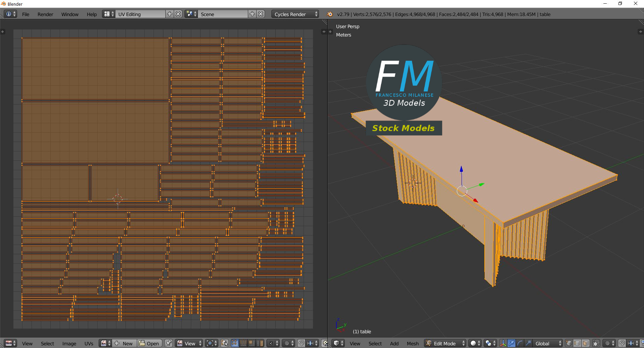Image resolution: width=644 pixels, height=348 pixels.
Task: Select UV island selection mode
Action: [260, 343]
